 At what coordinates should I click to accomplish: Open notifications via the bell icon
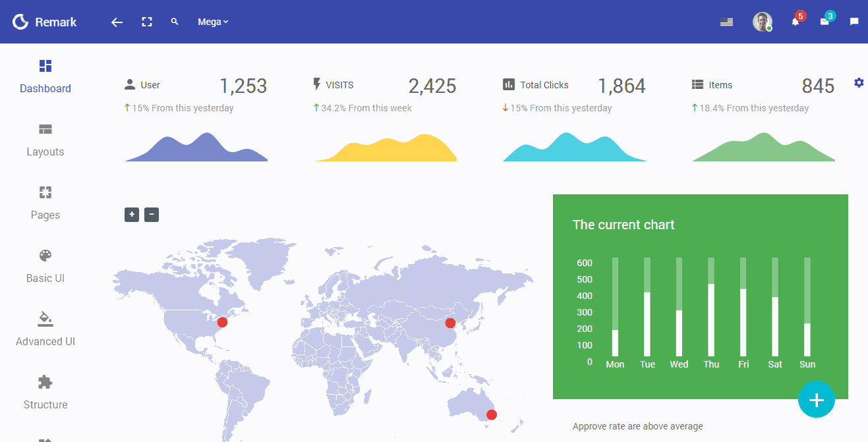796,22
